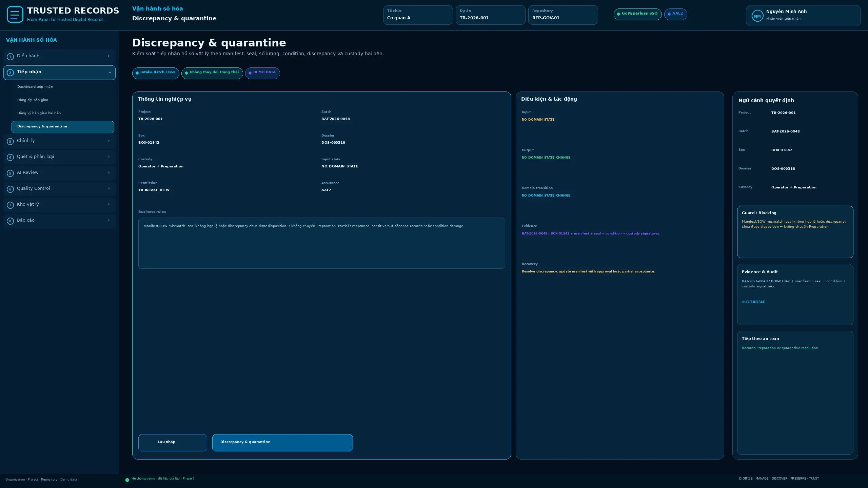
Task: Expand the Quét & phân loại chevron
Action: point(109,157)
